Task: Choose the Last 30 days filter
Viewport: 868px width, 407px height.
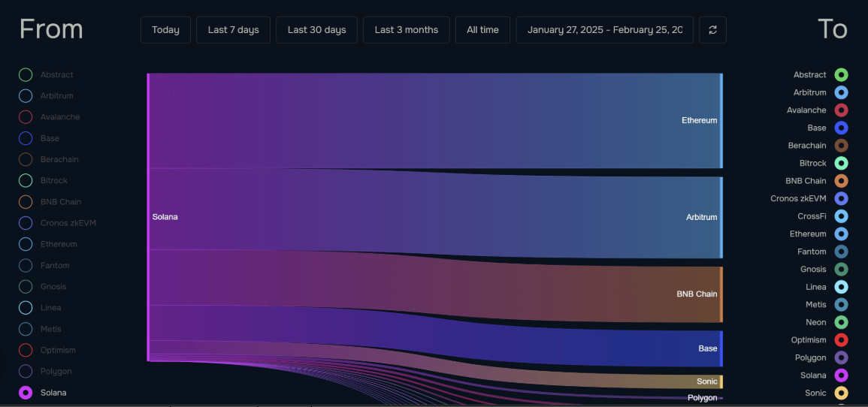Action: (316, 30)
